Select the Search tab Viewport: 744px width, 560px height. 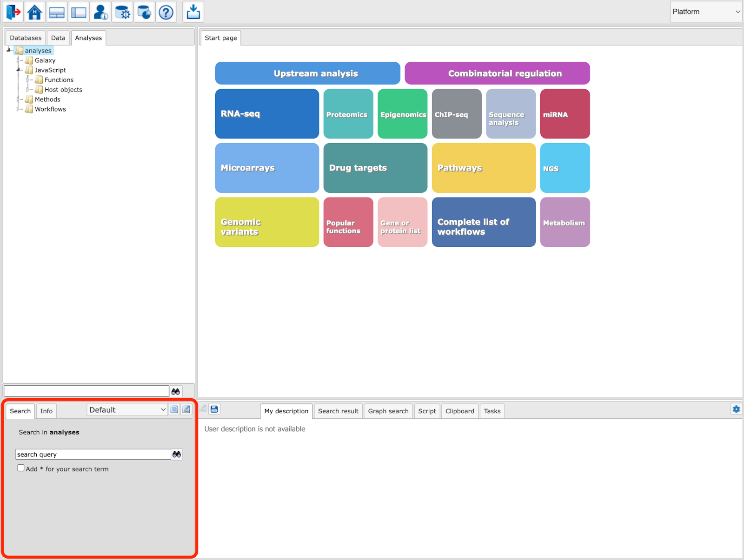(20, 411)
